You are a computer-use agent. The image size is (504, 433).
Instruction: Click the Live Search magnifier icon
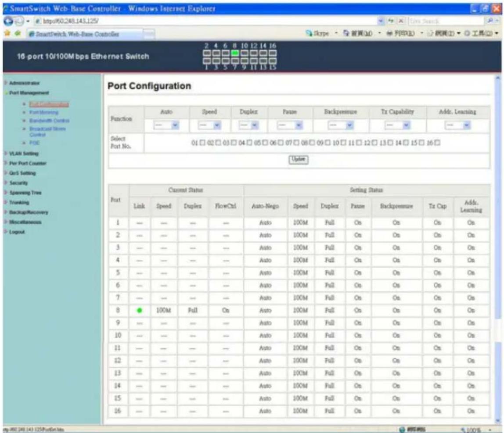(x=490, y=21)
